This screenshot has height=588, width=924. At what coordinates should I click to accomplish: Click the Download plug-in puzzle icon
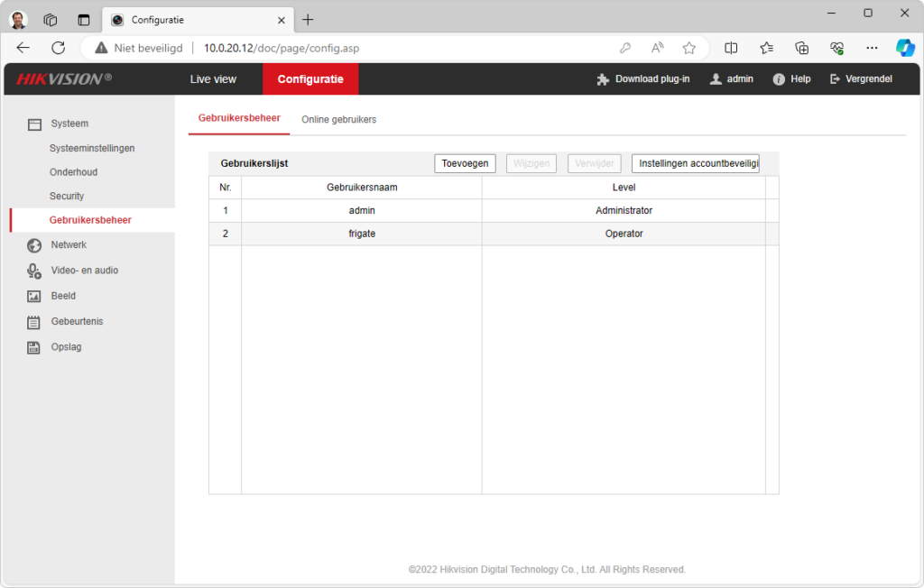point(603,79)
